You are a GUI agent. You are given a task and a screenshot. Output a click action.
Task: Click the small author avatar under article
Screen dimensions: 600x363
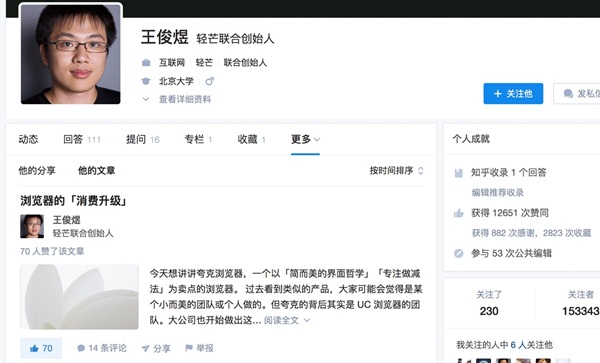(x=32, y=226)
